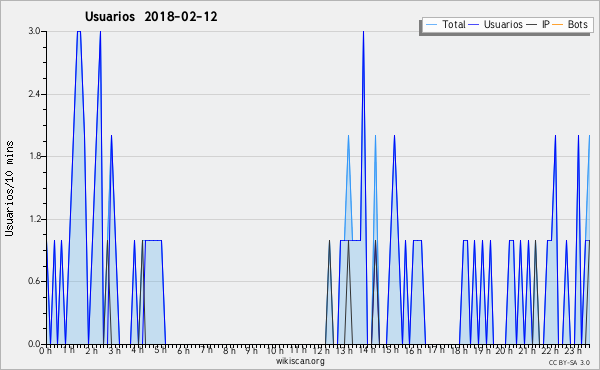Image resolution: width=600 pixels, height=370 pixels.
Task: Click the dark-blue Usuarios legend line swatch
Action: click(474, 25)
